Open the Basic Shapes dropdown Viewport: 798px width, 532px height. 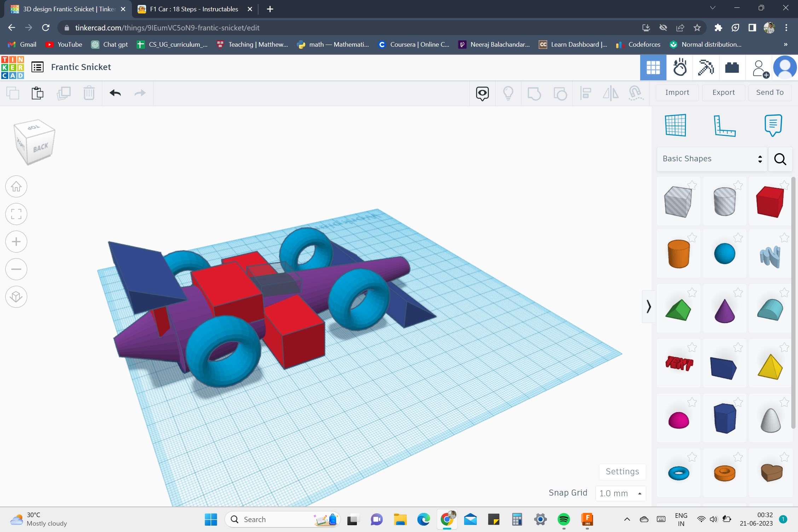tap(711, 158)
